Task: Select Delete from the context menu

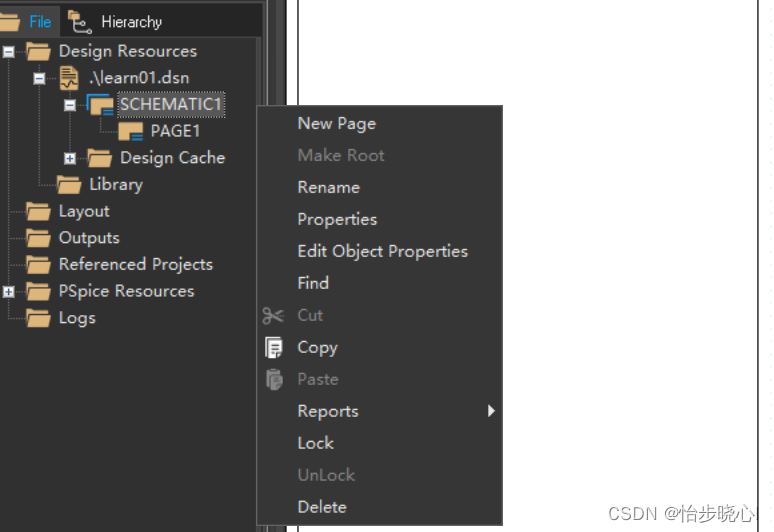Action: click(322, 508)
